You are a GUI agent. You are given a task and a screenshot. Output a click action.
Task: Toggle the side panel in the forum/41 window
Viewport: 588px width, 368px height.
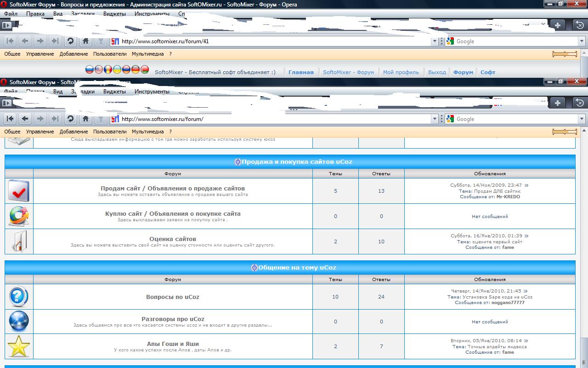tap(6, 25)
